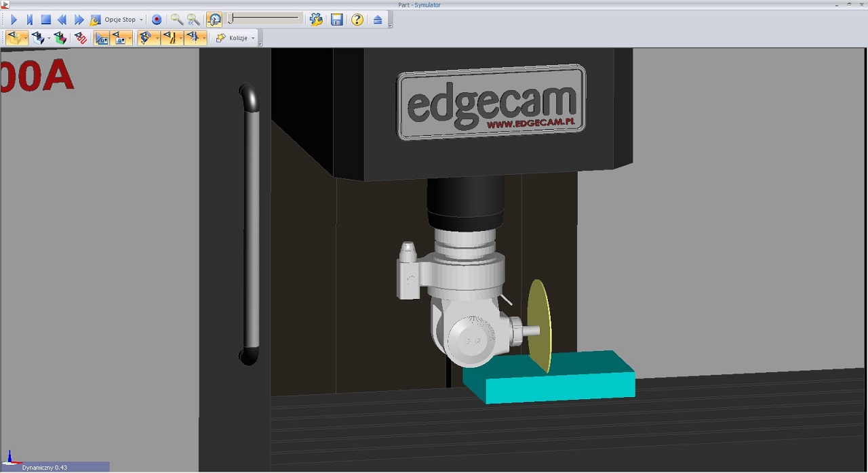Expand the Kolizje dropdown arrow
868x473 pixels.
coord(253,39)
